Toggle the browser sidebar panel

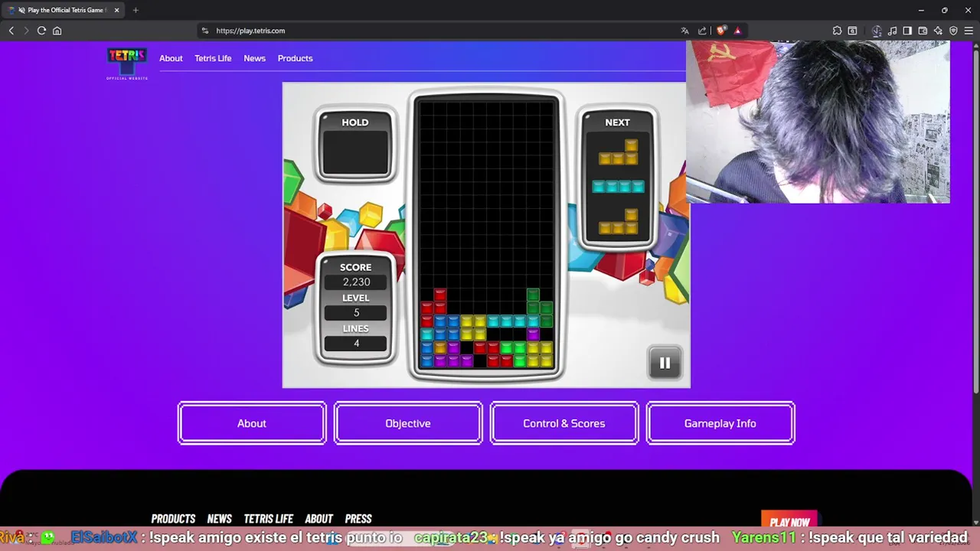point(907,31)
